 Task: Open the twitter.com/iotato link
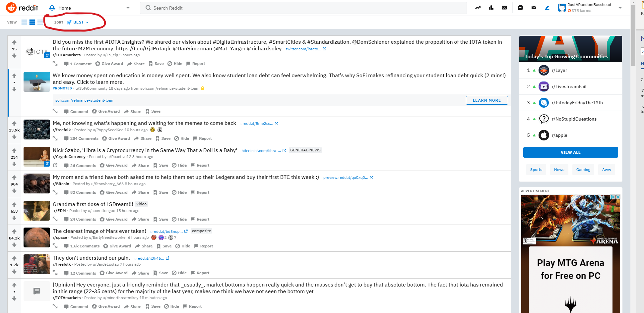[306, 49]
